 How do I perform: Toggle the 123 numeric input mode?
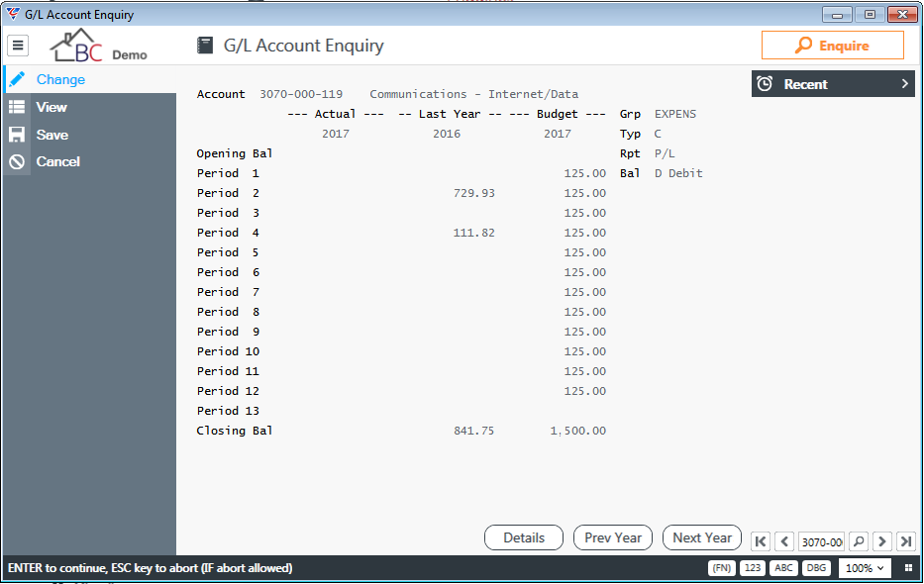pos(753,568)
